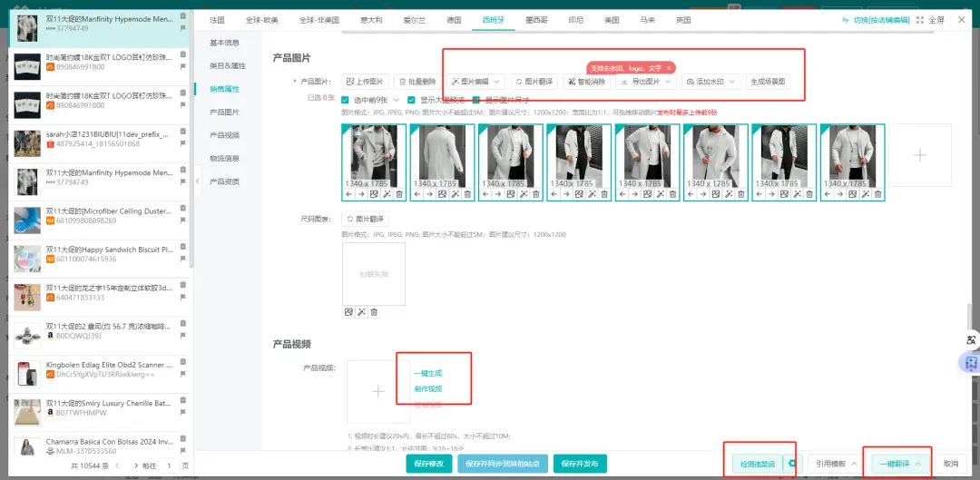
Task: Click the delete icon under the size chart image
Action: tap(374, 312)
